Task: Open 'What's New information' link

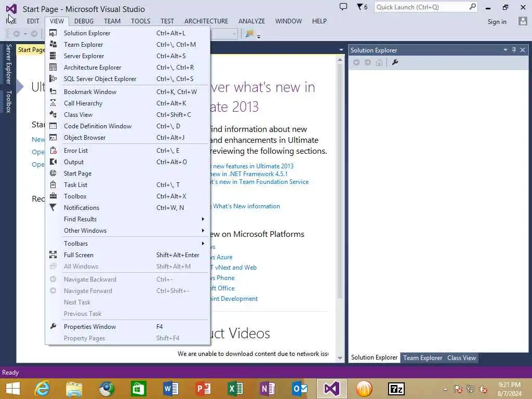Action: [x=246, y=206]
